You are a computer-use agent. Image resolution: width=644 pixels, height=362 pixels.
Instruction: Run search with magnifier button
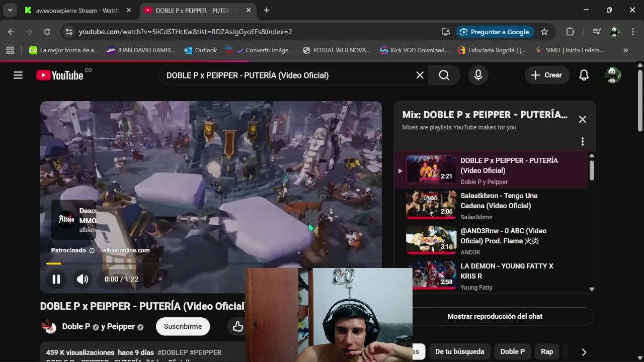pyautogui.click(x=444, y=75)
